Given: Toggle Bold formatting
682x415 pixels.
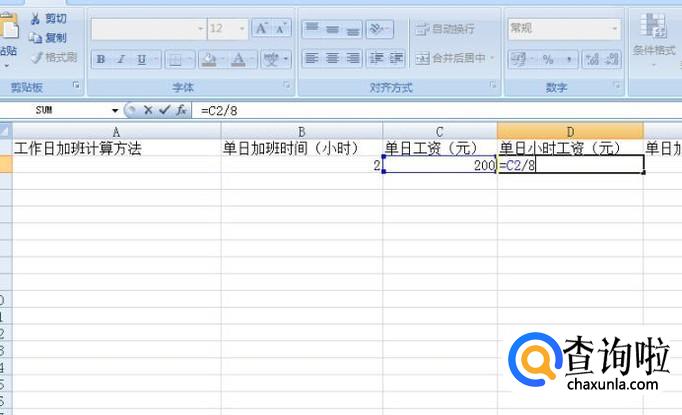Looking at the screenshot, I should coord(101,59).
